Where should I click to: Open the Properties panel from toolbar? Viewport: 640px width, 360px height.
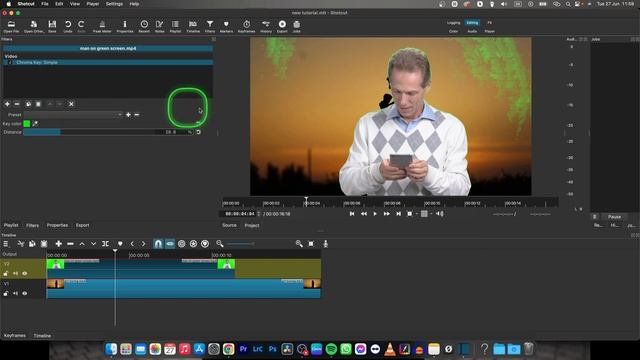click(x=125, y=27)
